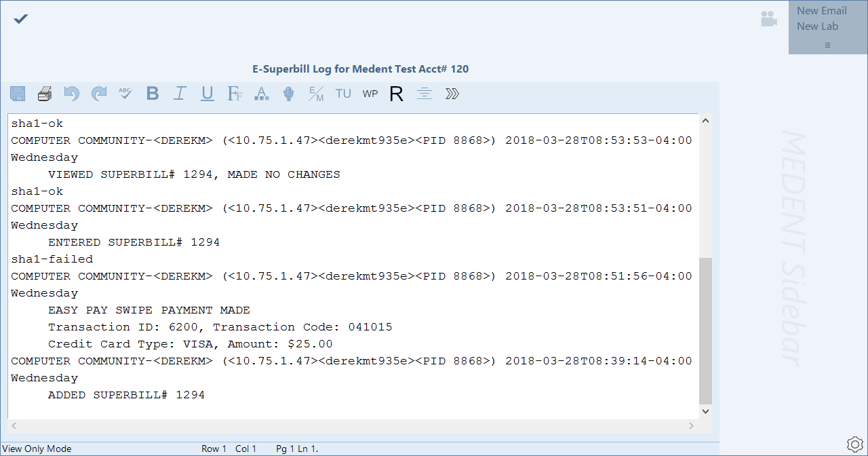The height and width of the screenshot is (456, 868).
Task: Open the font color tool
Action: click(x=262, y=94)
